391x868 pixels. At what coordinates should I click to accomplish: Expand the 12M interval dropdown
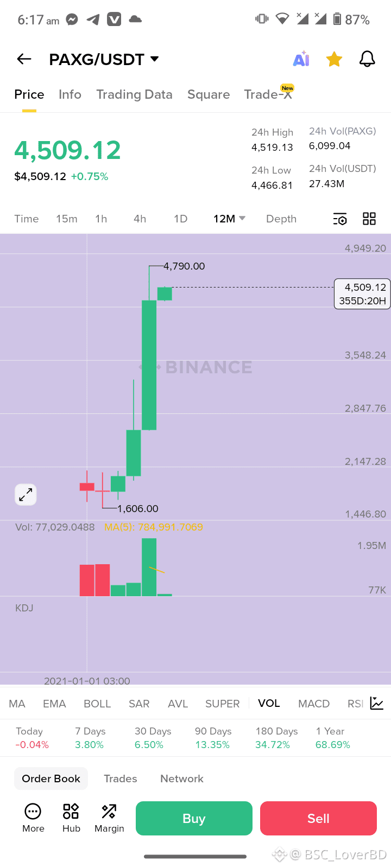(230, 219)
